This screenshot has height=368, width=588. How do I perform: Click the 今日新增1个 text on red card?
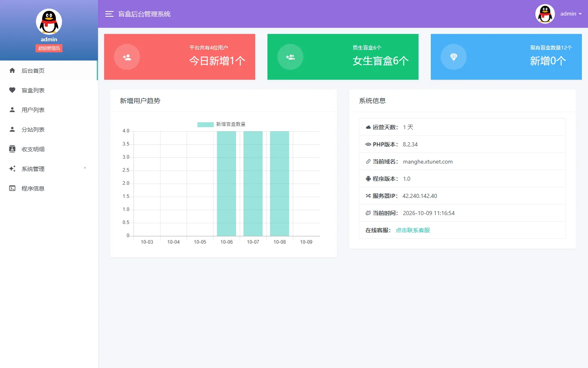217,61
